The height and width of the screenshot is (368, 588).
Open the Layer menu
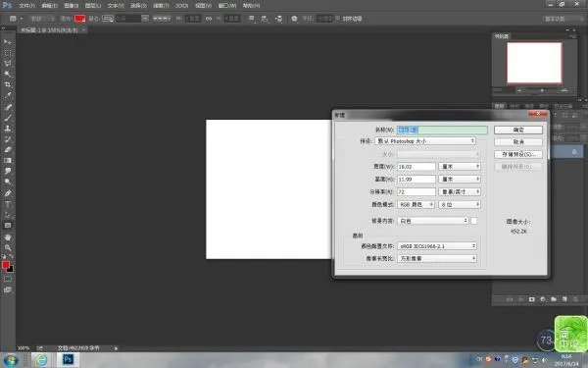click(x=93, y=6)
